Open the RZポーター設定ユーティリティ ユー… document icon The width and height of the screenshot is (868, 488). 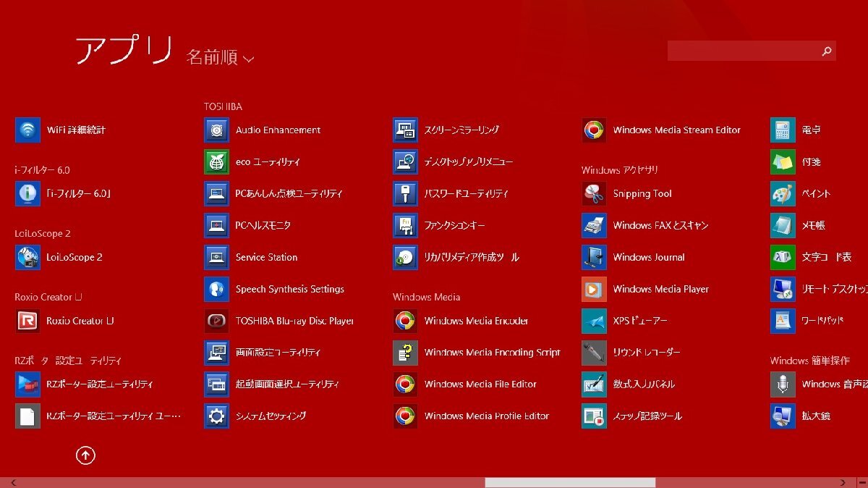tap(27, 416)
